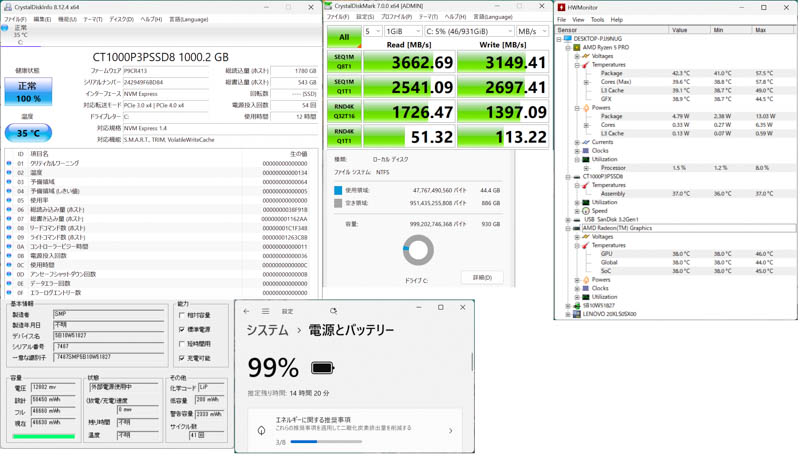Click the green battery capacity progress bar

point(43,437)
